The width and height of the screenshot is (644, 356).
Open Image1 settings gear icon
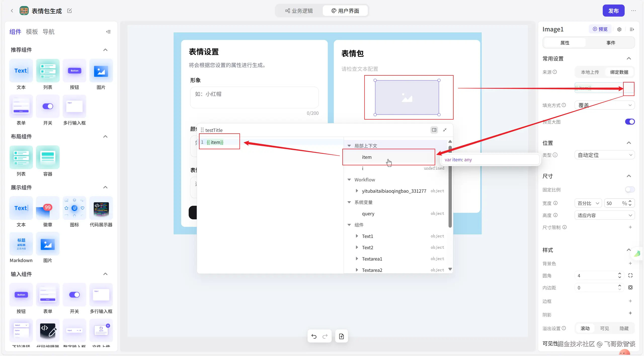pyautogui.click(x=619, y=29)
